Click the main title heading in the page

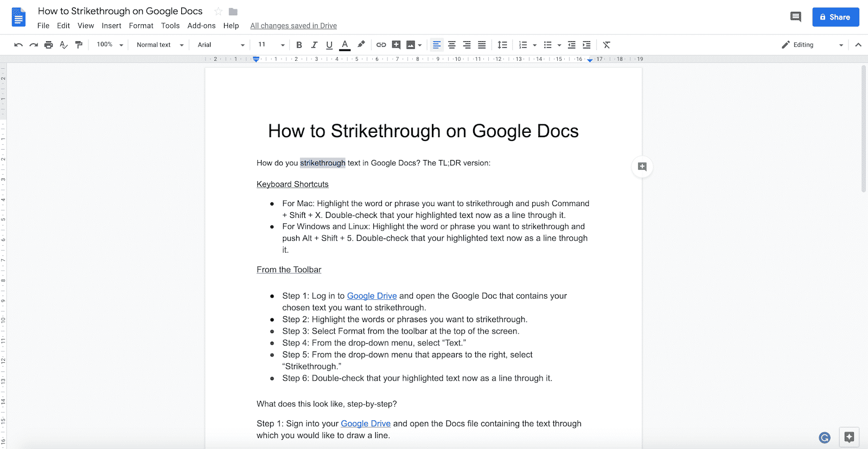click(x=423, y=131)
